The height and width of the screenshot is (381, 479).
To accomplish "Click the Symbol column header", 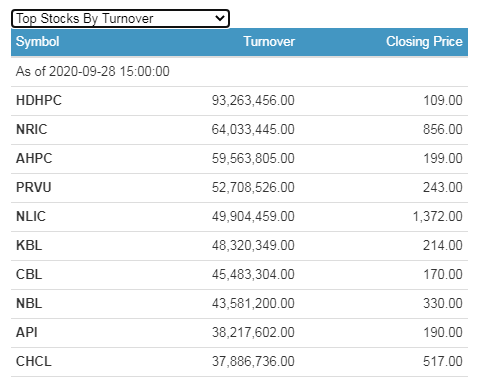I will pos(38,42).
